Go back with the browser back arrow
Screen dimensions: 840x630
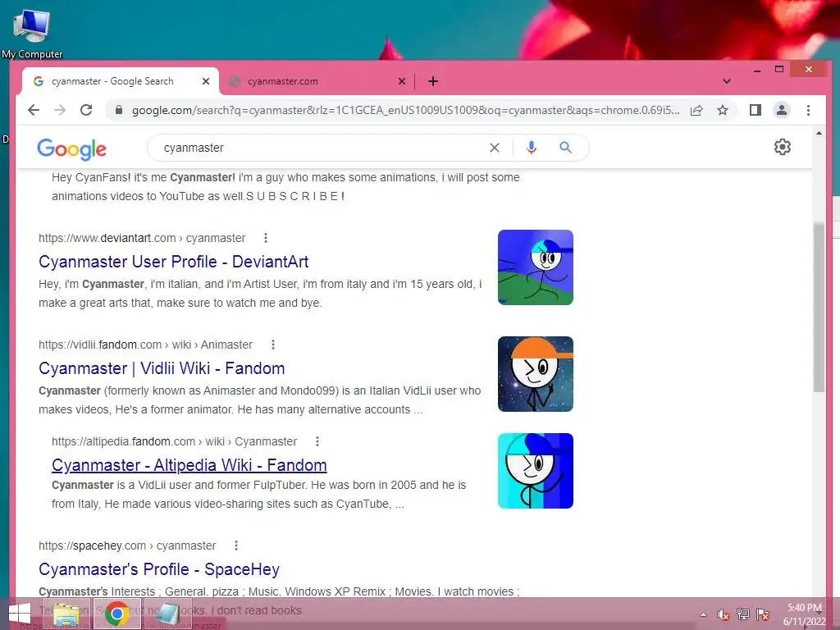coord(34,111)
